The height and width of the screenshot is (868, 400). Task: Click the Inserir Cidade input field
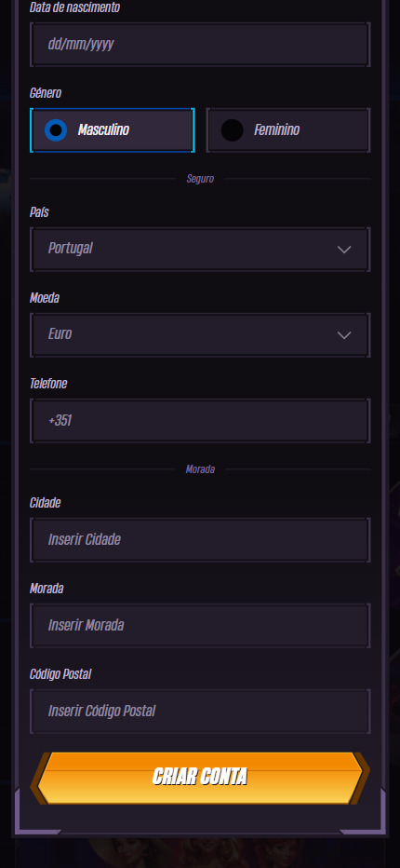(200, 540)
